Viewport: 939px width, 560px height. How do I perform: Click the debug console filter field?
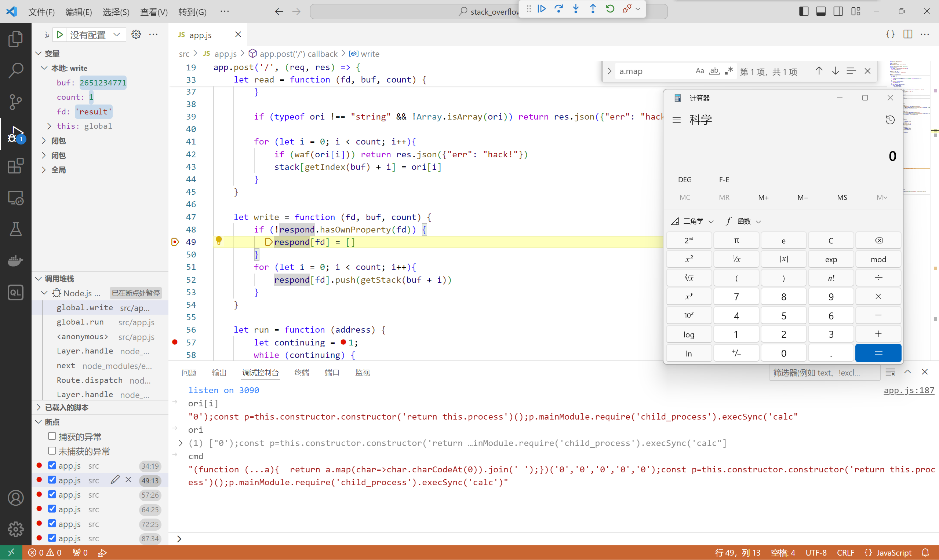coord(824,373)
